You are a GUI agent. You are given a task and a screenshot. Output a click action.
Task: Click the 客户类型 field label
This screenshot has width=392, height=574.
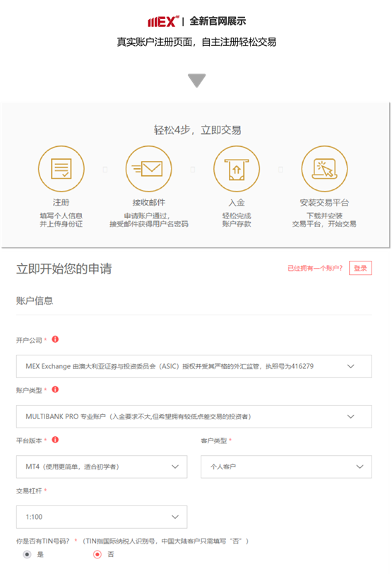click(214, 441)
